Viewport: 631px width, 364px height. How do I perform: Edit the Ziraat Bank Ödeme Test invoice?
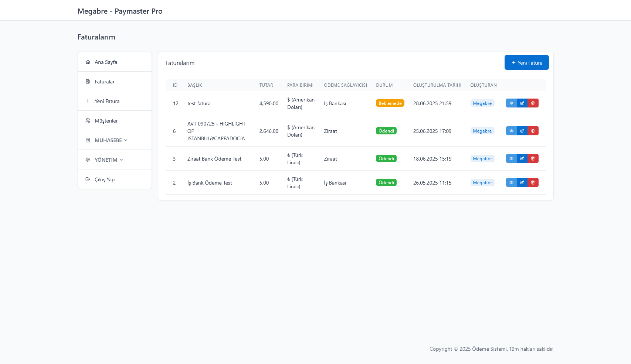[x=522, y=159]
